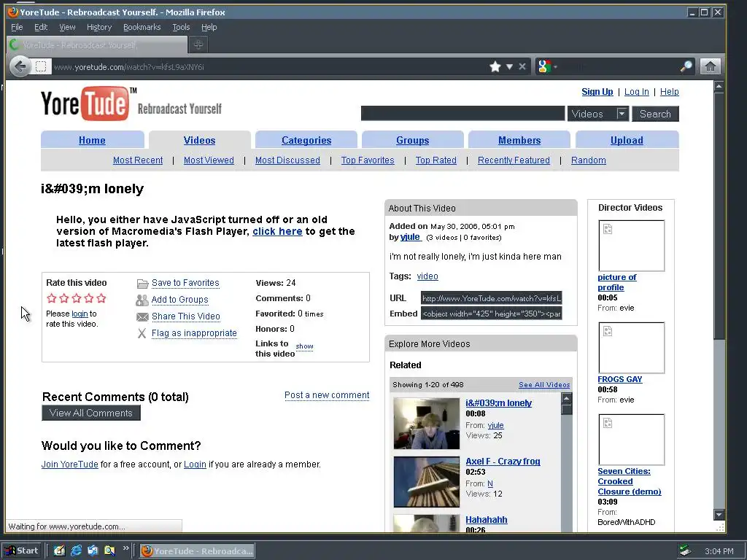The image size is (747, 560).
Task: Switch to the Categories tab
Action: 306,140
